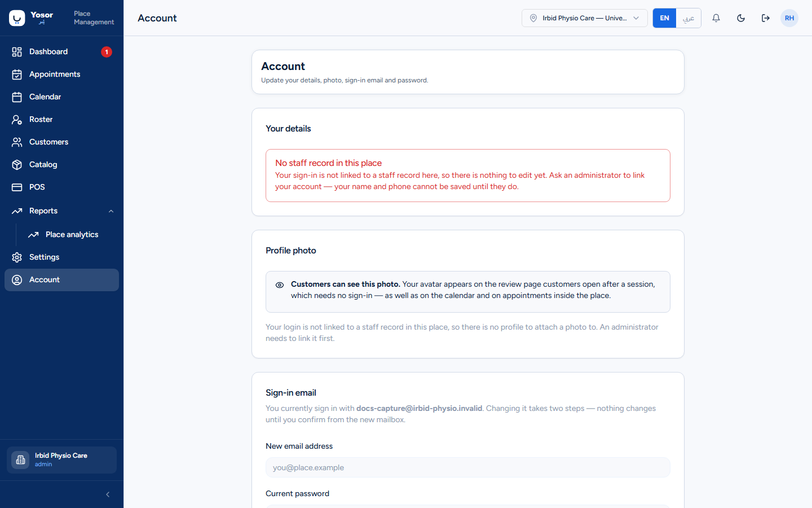Screen dimensions: 812x508
Task: Click the 'No staff record in this place' alert title
Action: [x=328, y=163]
